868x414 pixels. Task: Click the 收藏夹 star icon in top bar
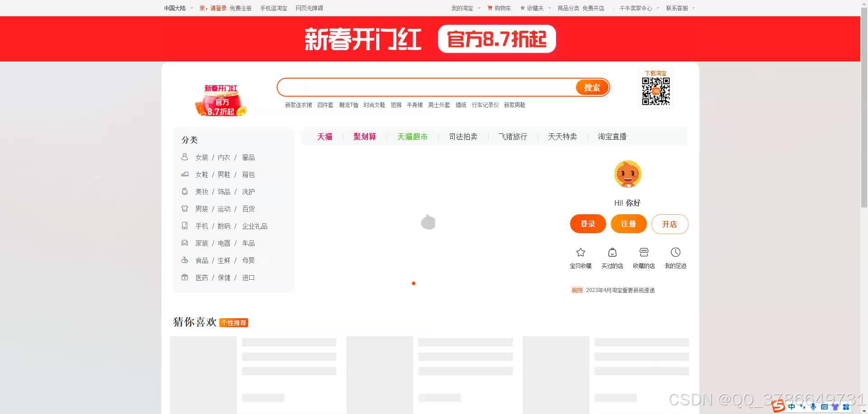coord(523,8)
